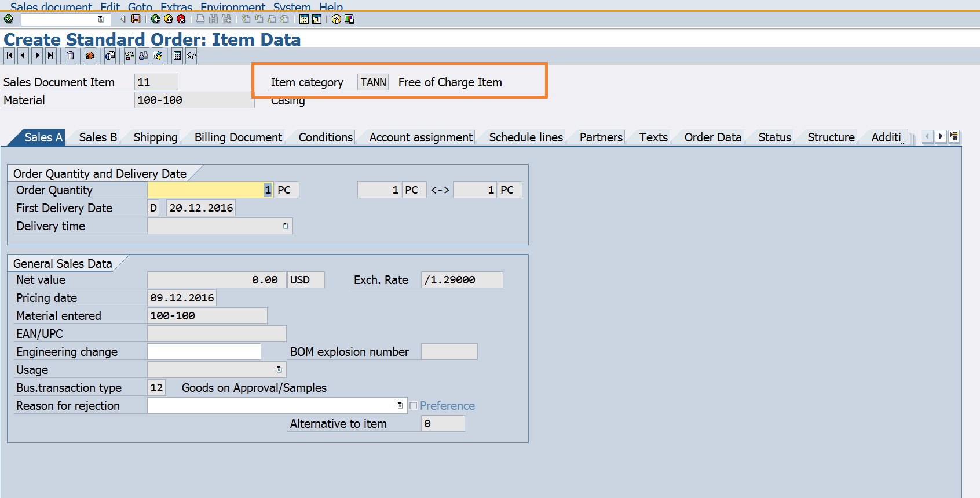Click the notepad with pencil icon
Screen dimensions: 980x498
[158, 56]
